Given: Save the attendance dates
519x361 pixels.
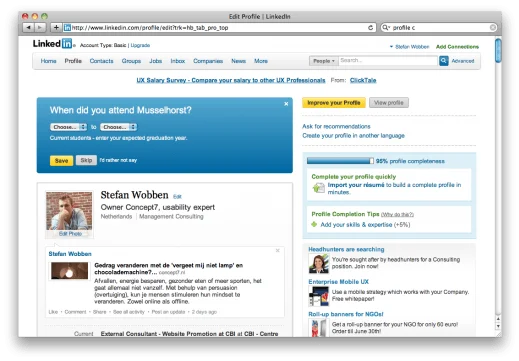Looking at the screenshot, I should [x=61, y=161].
